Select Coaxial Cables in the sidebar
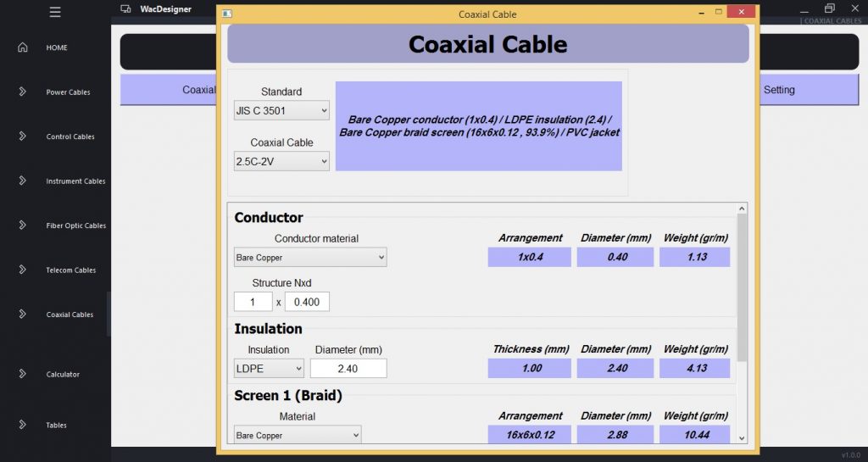 click(x=70, y=314)
